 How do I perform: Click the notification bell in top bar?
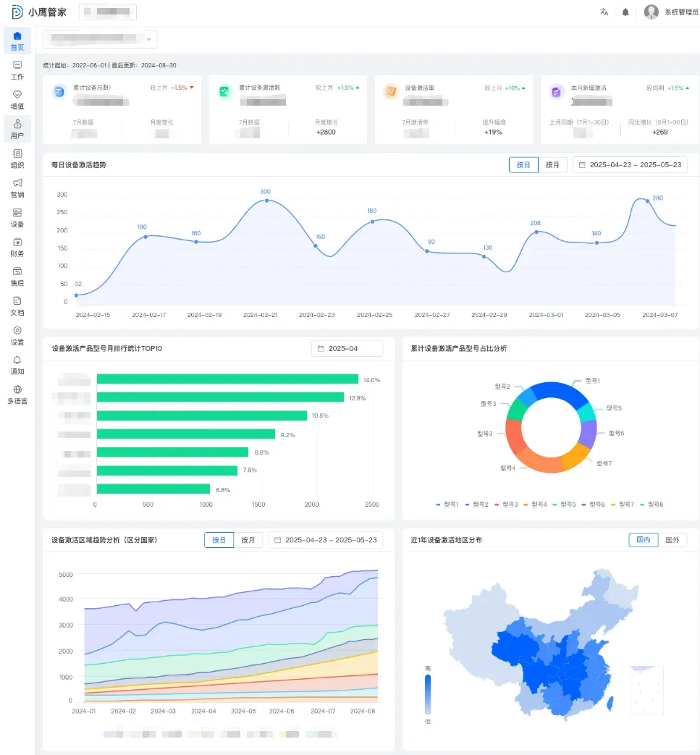point(625,12)
